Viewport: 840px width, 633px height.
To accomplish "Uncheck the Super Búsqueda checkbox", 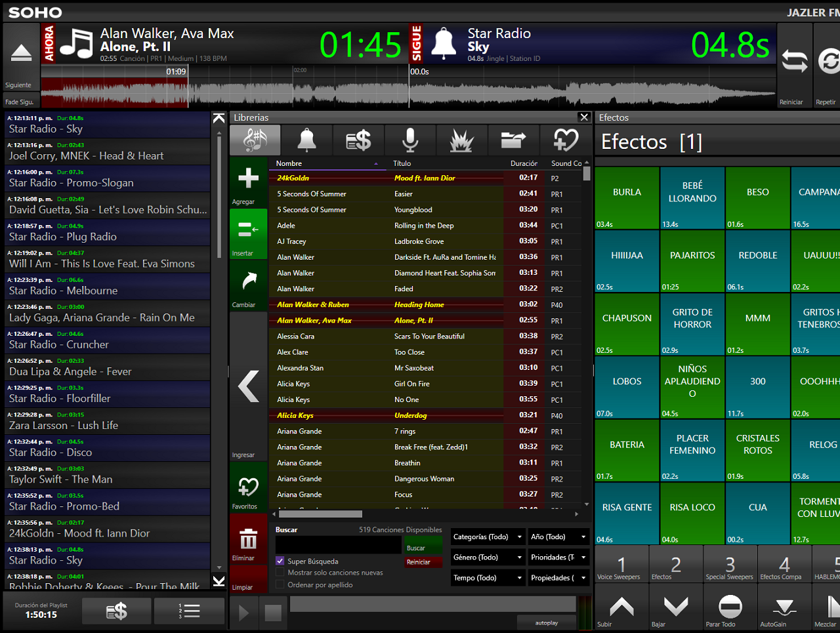I will 280,561.
